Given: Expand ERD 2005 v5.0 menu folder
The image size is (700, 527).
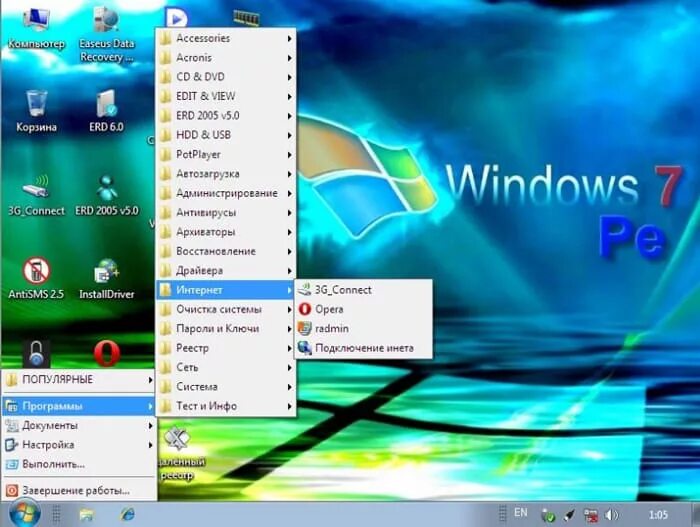Looking at the screenshot, I should (226, 116).
